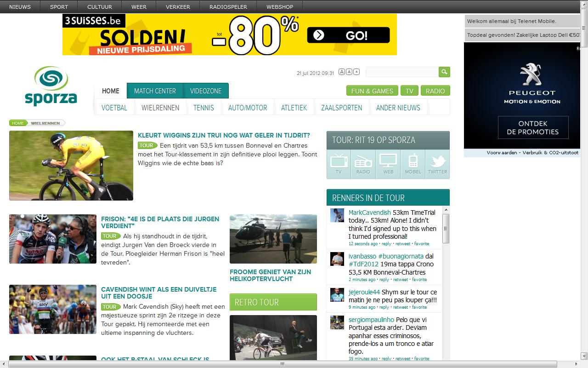Open MarkCavendish avatar in tweet list
The height and width of the screenshot is (368, 588).
click(337, 215)
